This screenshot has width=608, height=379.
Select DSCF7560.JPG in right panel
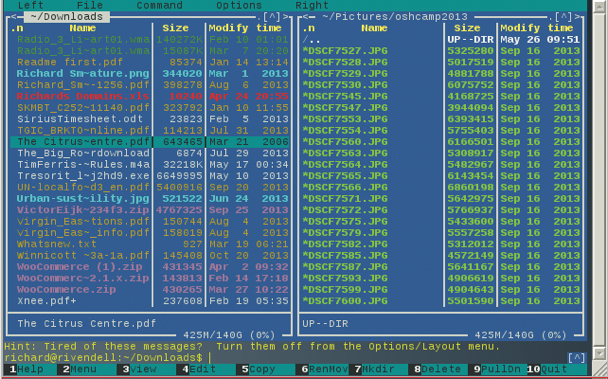point(441,142)
